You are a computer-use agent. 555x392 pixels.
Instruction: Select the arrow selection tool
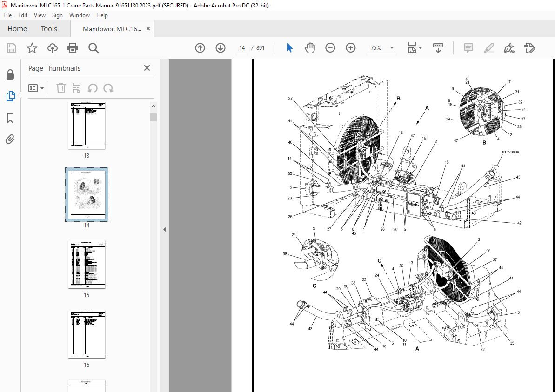tap(289, 48)
